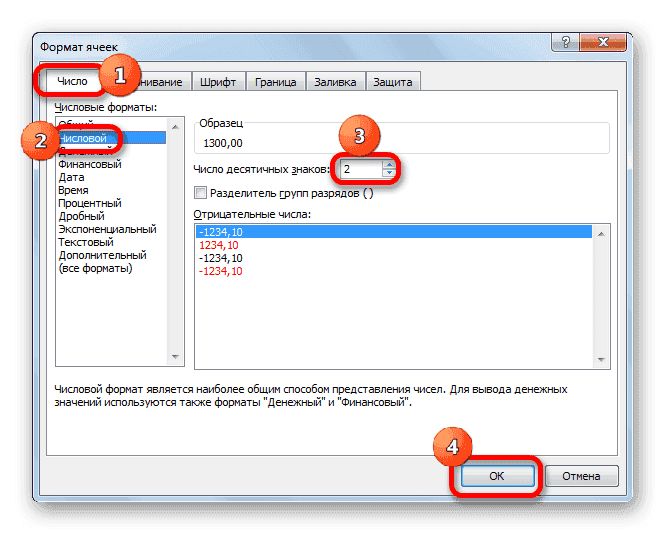Image resolution: width=666 pixels, height=535 pixels.
Task: Select the Числовой format
Action: coord(112,138)
